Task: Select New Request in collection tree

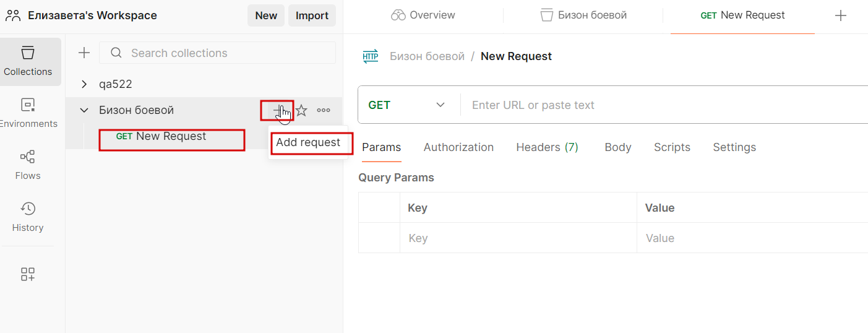Action: point(171,136)
